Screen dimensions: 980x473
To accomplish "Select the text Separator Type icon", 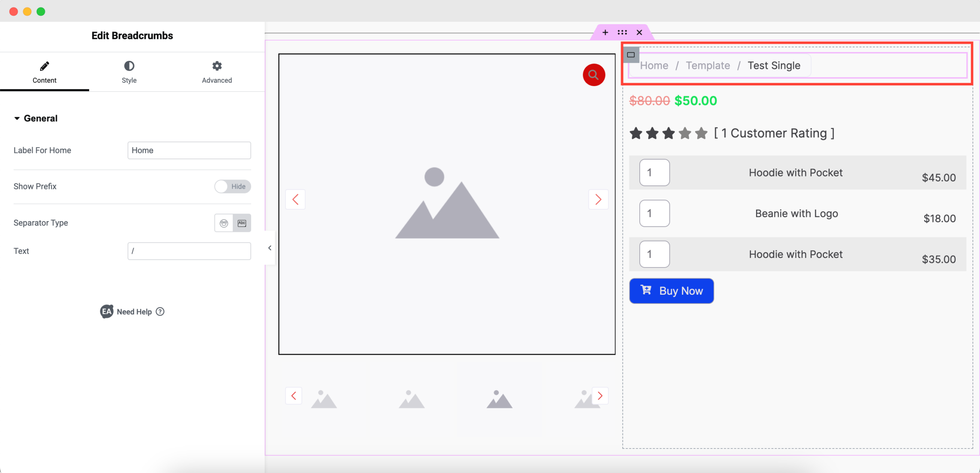I will pos(242,223).
